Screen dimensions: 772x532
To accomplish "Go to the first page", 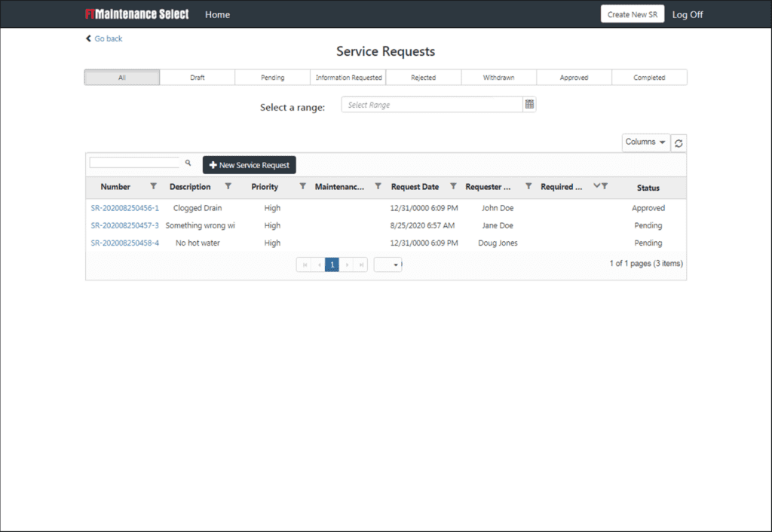I will pos(305,264).
